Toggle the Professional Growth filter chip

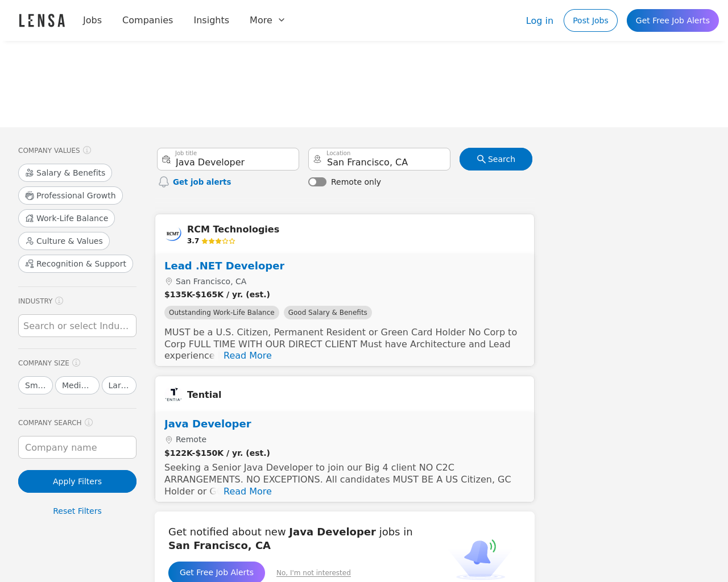tap(71, 196)
